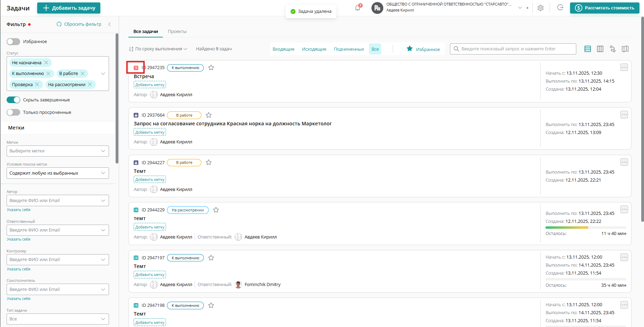Screen dimensions: 644x327
Task: Toggle the Избранное filter switch
Action: tap(13, 42)
